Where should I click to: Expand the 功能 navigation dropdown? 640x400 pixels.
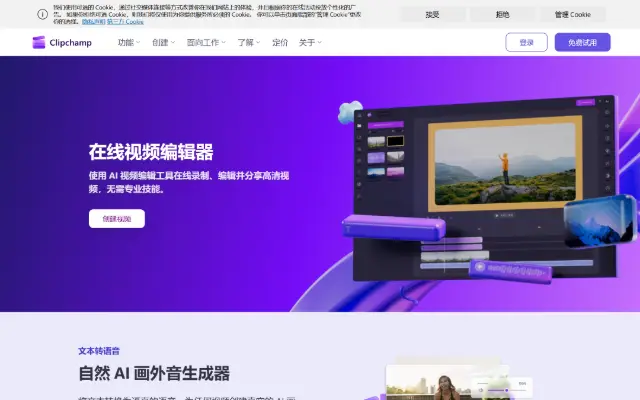point(129,42)
